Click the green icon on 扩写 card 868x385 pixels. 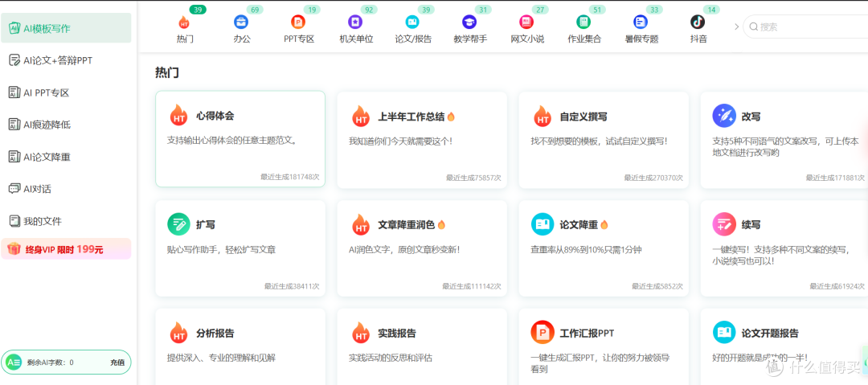(178, 224)
